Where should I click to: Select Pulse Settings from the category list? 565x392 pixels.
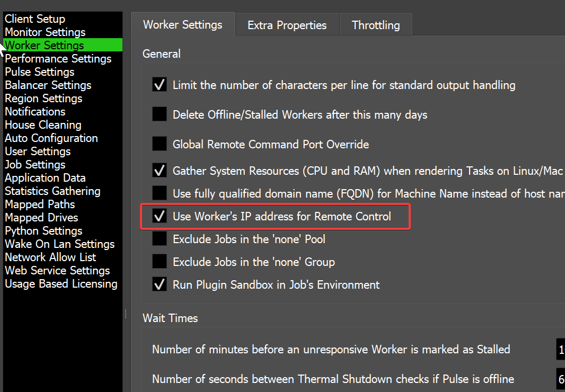click(40, 72)
